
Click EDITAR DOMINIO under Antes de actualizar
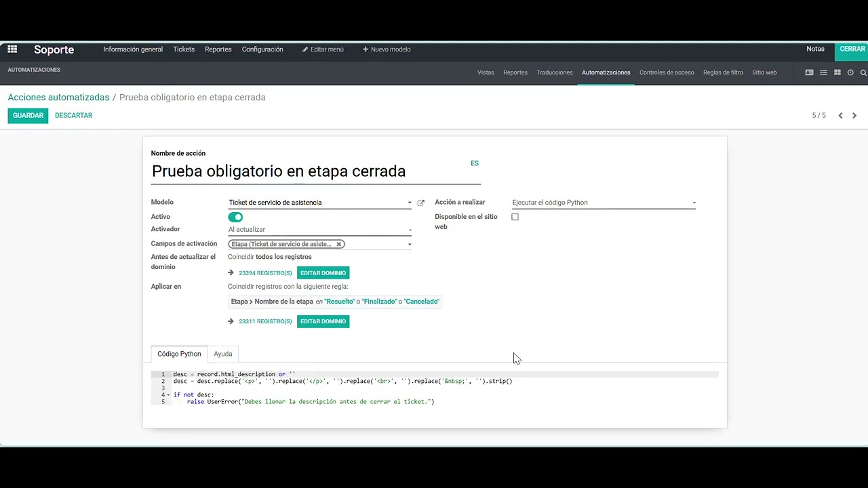coord(323,273)
